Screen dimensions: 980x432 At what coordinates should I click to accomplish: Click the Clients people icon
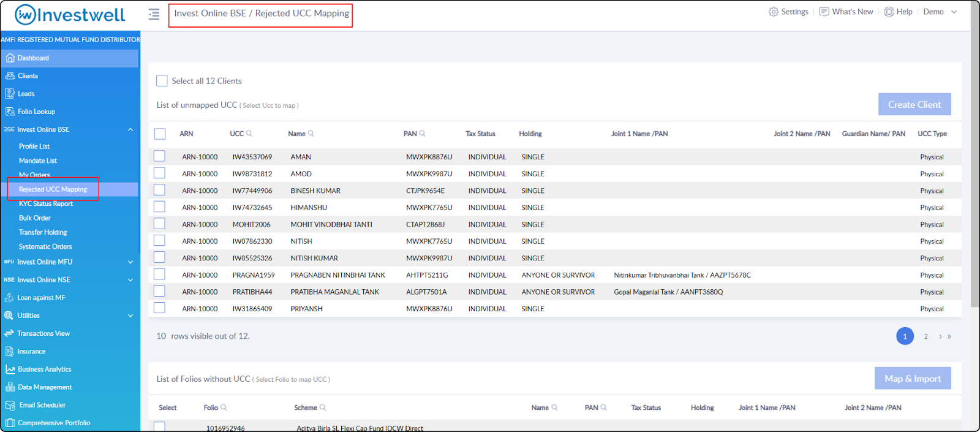pyautogui.click(x=10, y=76)
